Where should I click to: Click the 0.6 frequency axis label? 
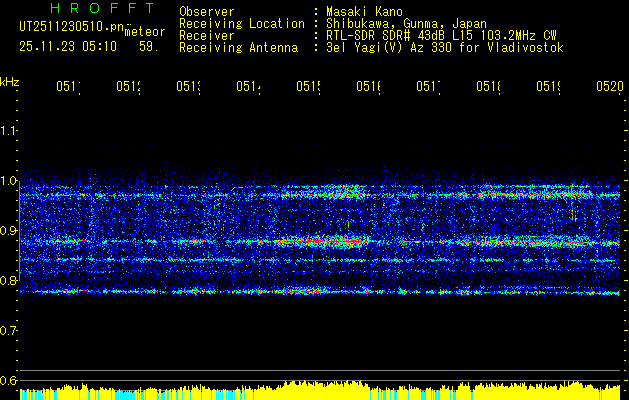coord(8,380)
